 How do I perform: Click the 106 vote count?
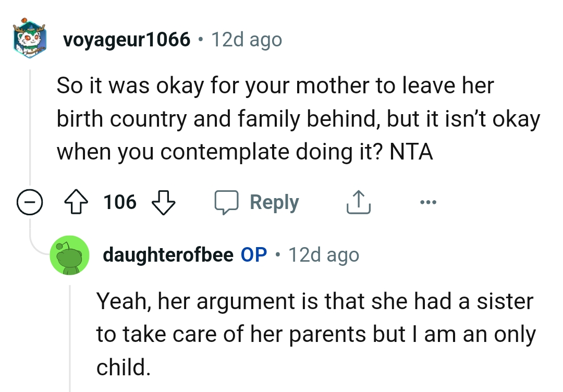coord(121,202)
